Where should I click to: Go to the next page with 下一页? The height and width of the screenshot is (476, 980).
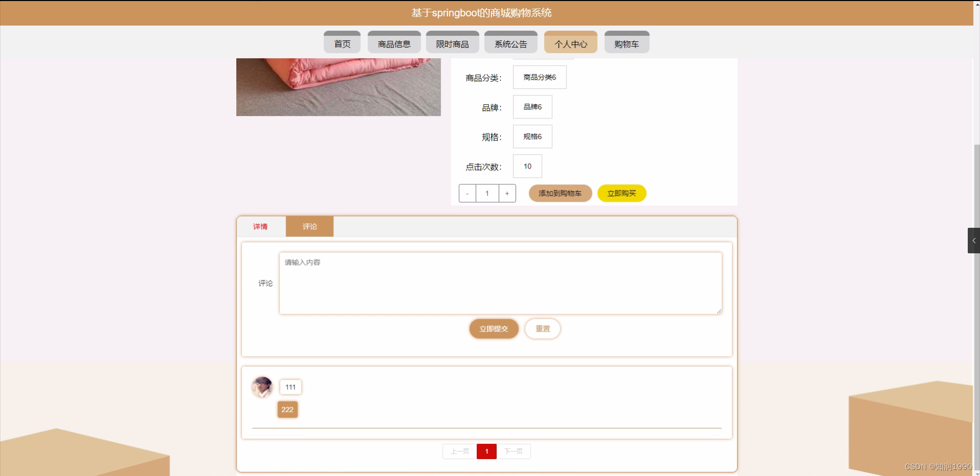(x=514, y=451)
